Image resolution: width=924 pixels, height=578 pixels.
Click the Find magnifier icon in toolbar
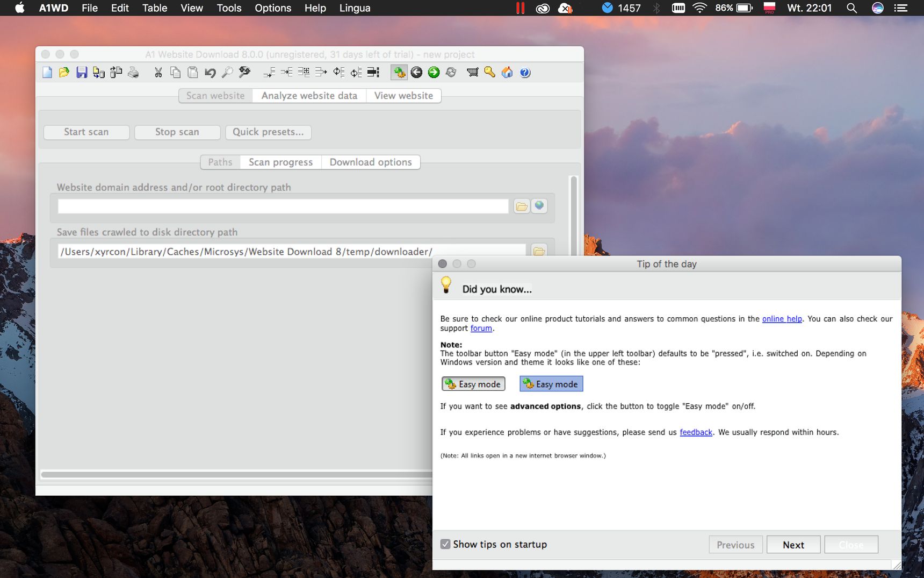point(227,73)
